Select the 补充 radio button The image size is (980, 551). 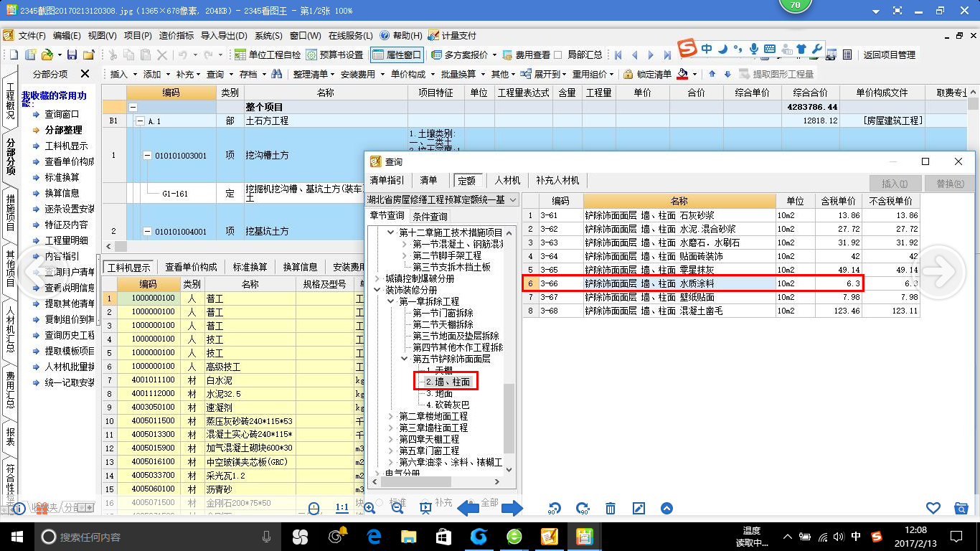click(424, 502)
